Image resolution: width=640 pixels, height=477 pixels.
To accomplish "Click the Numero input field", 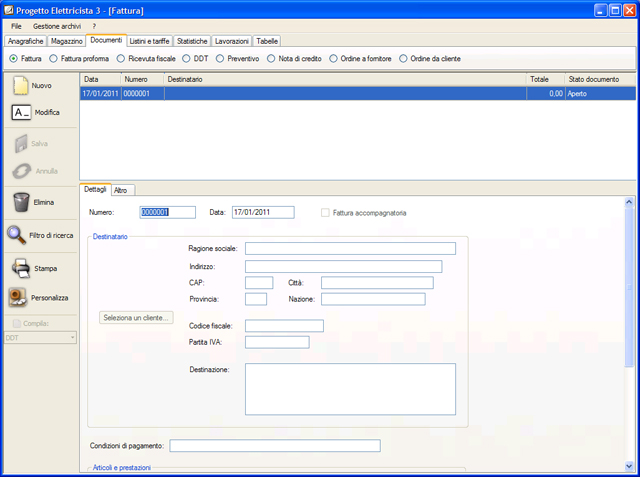I will pyautogui.click(x=168, y=212).
